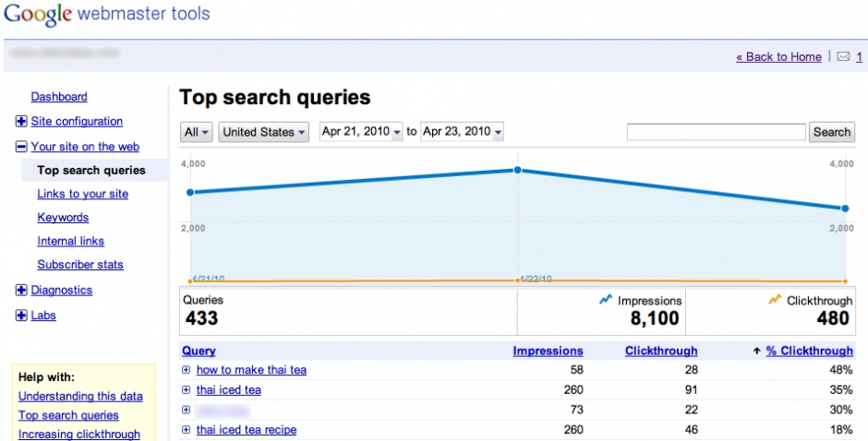The width and height of the screenshot is (868, 441).
Task: Click the Back to Home link
Action: point(778,56)
